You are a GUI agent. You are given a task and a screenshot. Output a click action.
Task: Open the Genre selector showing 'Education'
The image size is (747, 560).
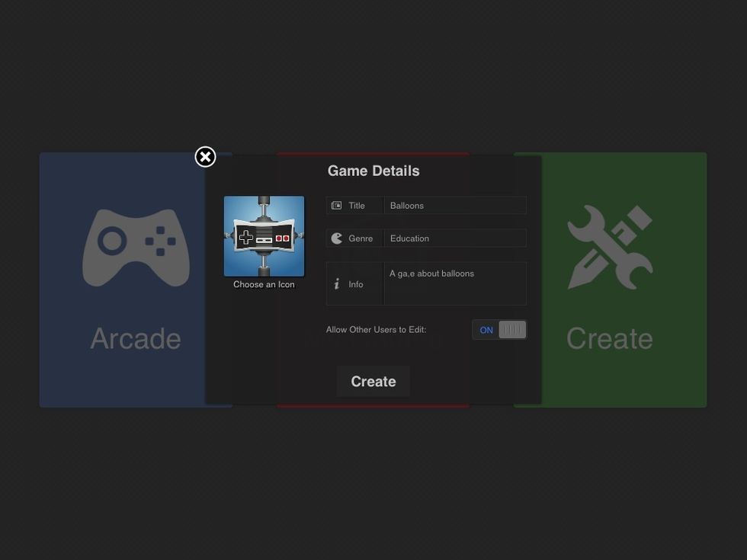[454, 238]
